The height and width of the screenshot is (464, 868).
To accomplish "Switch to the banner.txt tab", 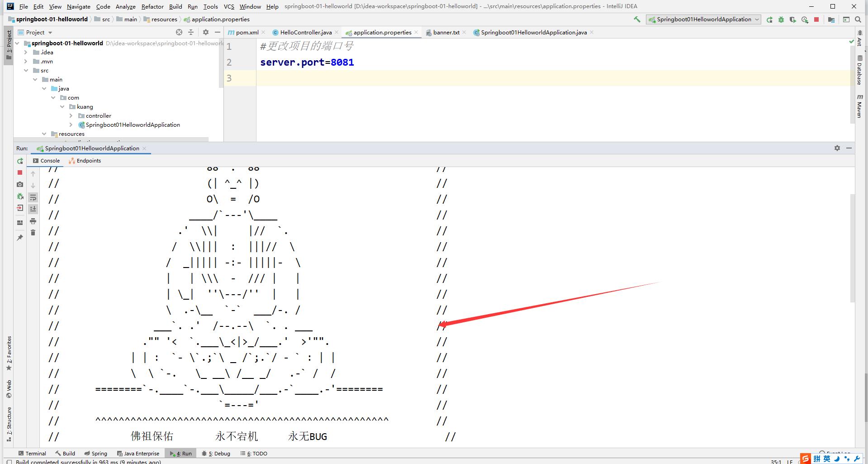I will click(x=446, y=32).
